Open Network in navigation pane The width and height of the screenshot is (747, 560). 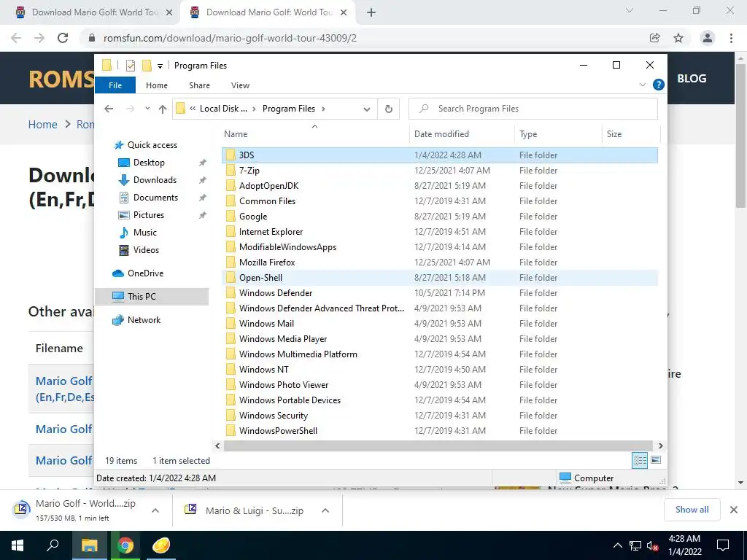click(x=144, y=320)
